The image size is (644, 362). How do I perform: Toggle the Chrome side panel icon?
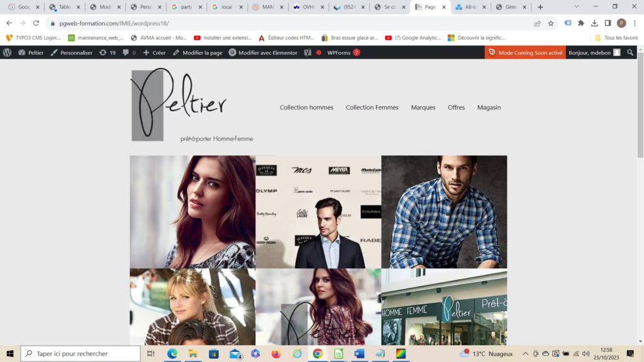tap(608, 23)
